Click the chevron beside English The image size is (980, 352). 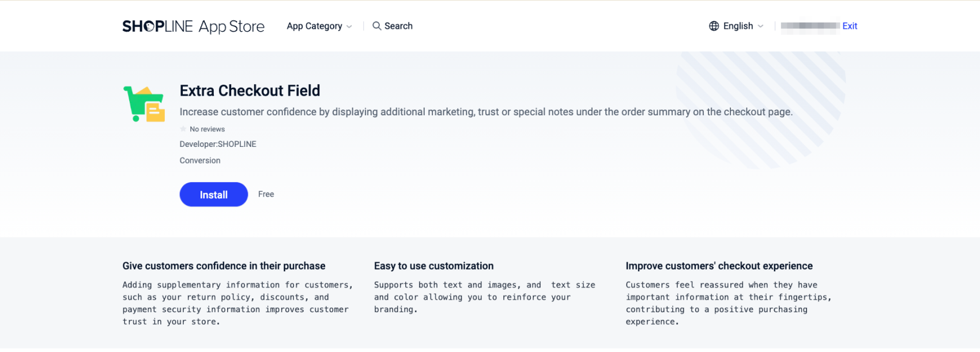(760, 27)
